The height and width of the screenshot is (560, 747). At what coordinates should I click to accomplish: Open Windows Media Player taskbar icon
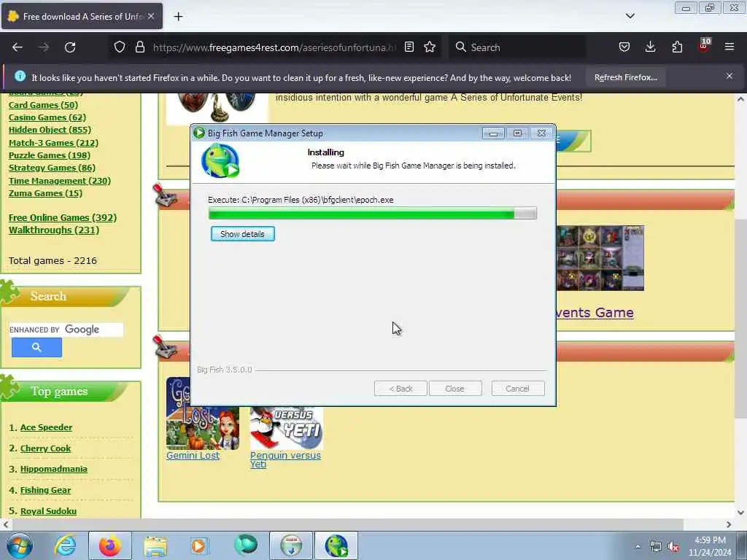[199, 545]
